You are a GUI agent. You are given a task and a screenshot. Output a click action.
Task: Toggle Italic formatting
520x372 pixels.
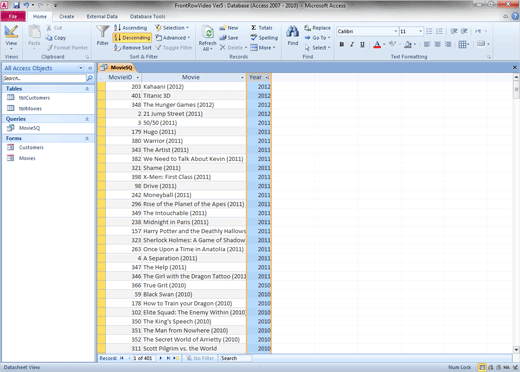point(352,44)
